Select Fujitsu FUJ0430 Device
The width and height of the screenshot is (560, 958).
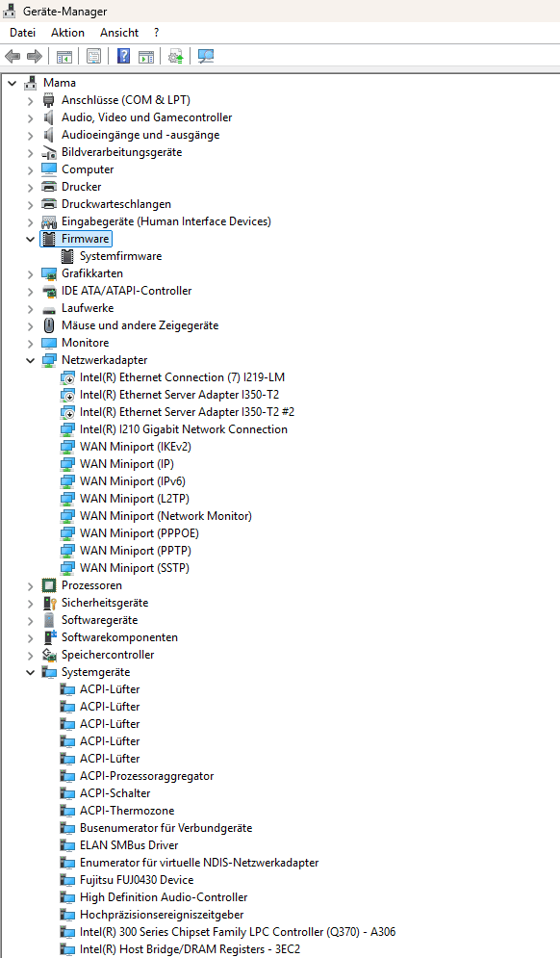pos(137,880)
